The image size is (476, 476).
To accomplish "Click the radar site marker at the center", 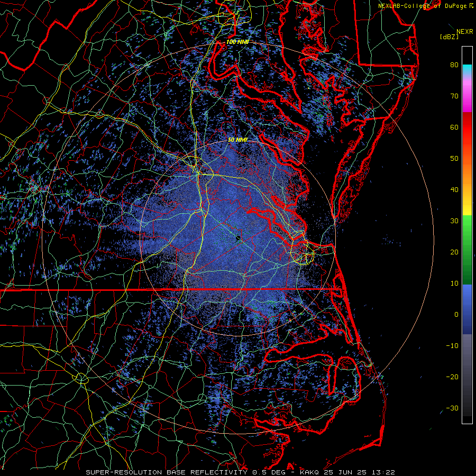I will pos(239,239).
